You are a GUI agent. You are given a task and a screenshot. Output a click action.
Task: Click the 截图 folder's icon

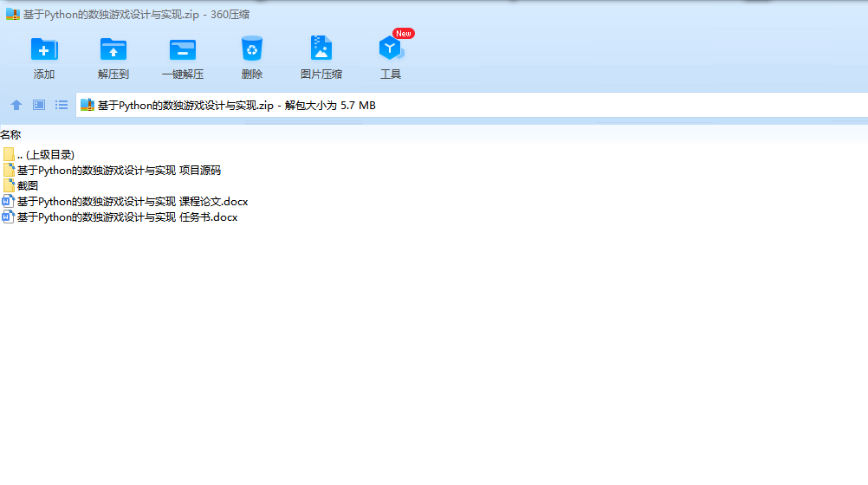click(x=9, y=185)
